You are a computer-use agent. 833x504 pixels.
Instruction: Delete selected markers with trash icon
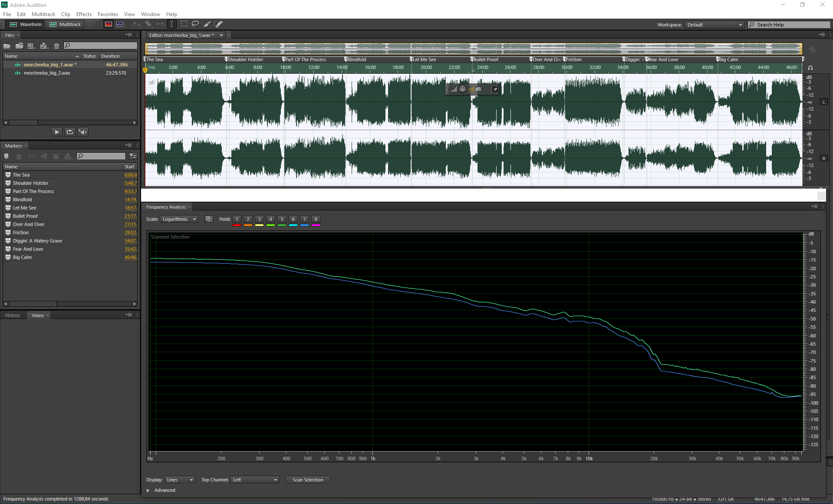pos(19,156)
